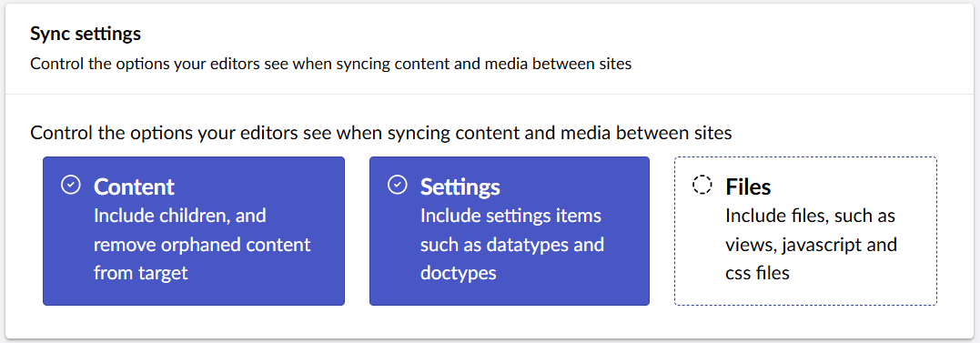Click the small subtitle under Sync settings heading
This screenshot has height=343, width=980.
point(330,64)
